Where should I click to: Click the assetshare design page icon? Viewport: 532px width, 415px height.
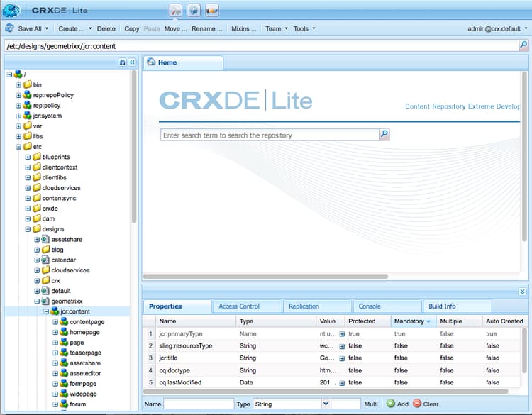coord(45,239)
